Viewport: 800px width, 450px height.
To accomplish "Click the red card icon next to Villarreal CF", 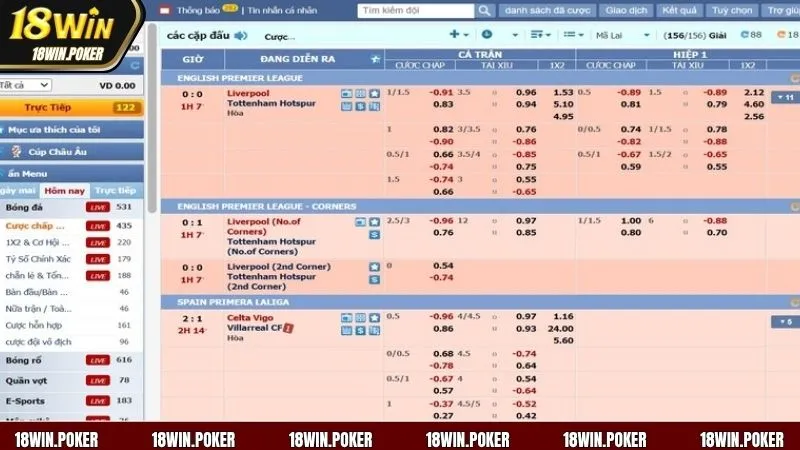I will coord(288,328).
